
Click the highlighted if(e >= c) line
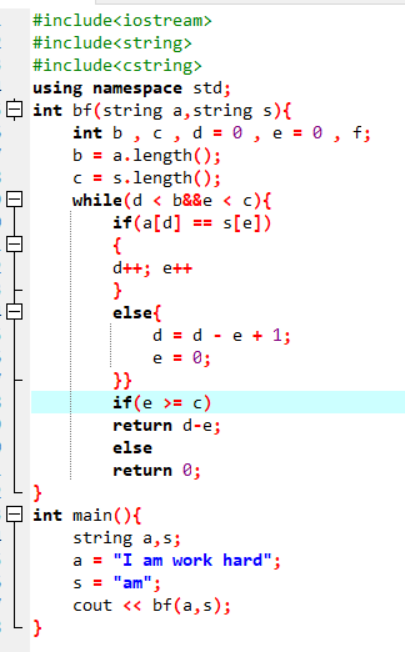click(x=218, y=403)
